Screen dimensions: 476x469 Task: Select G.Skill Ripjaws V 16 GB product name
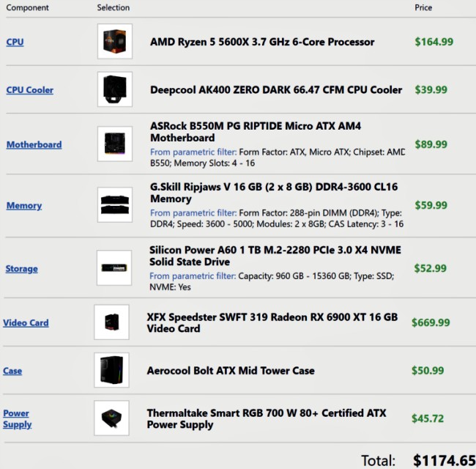pyautogui.click(x=274, y=193)
